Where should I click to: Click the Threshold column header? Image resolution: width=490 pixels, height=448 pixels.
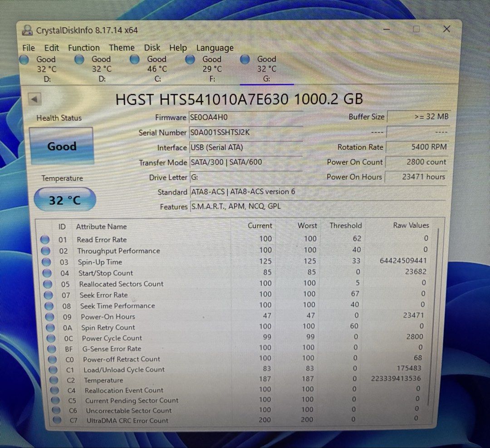pos(346,226)
